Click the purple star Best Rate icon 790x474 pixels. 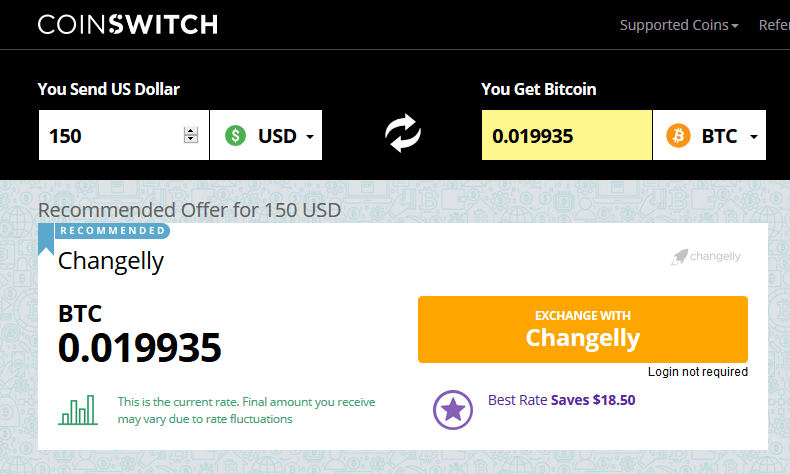(x=453, y=410)
